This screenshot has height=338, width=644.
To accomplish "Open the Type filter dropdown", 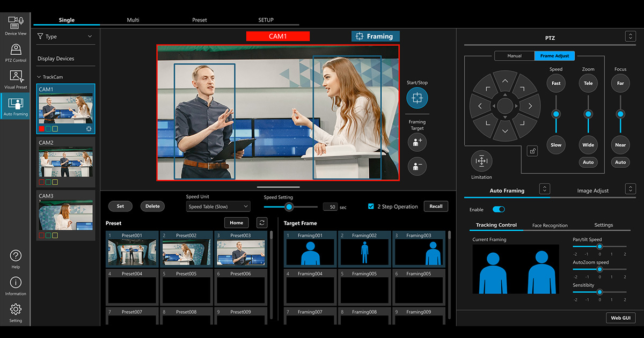I will [x=65, y=36].
